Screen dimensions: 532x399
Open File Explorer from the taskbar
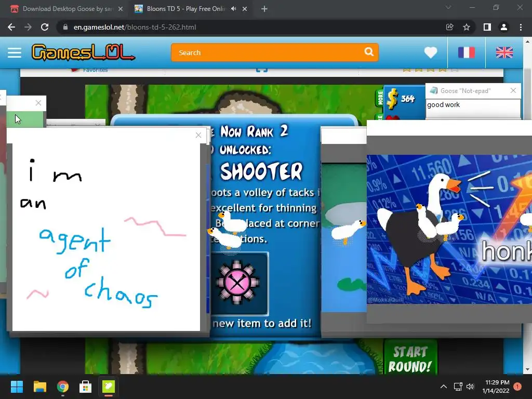click(39, 387)
